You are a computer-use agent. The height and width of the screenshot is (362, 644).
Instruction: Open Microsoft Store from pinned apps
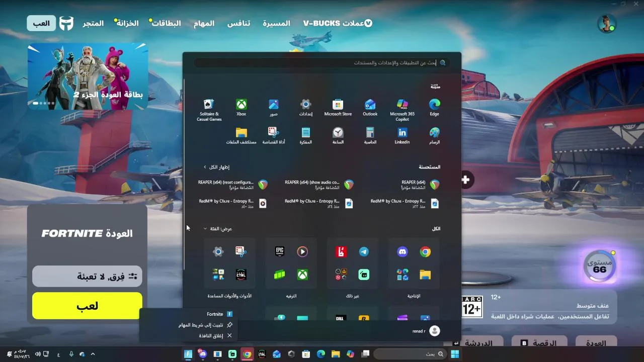tap(338, 108)
